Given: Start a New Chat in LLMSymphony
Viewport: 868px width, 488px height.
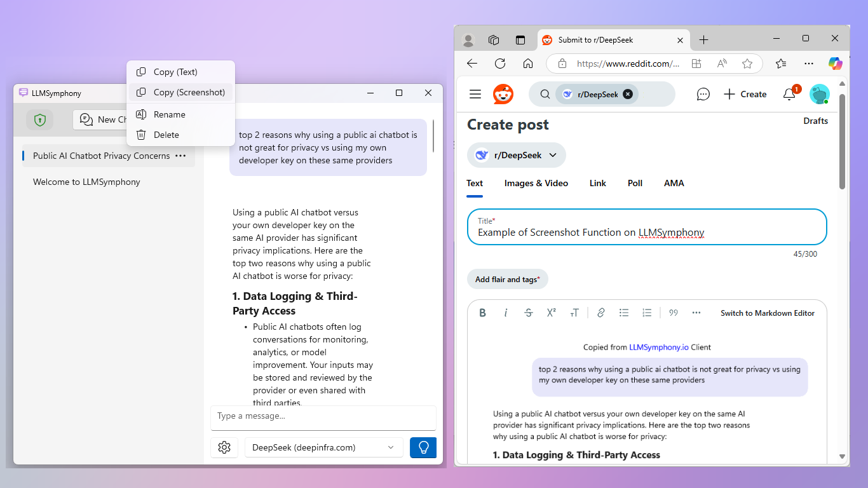Looking at the screenshot, I should [x=102, y=119].
